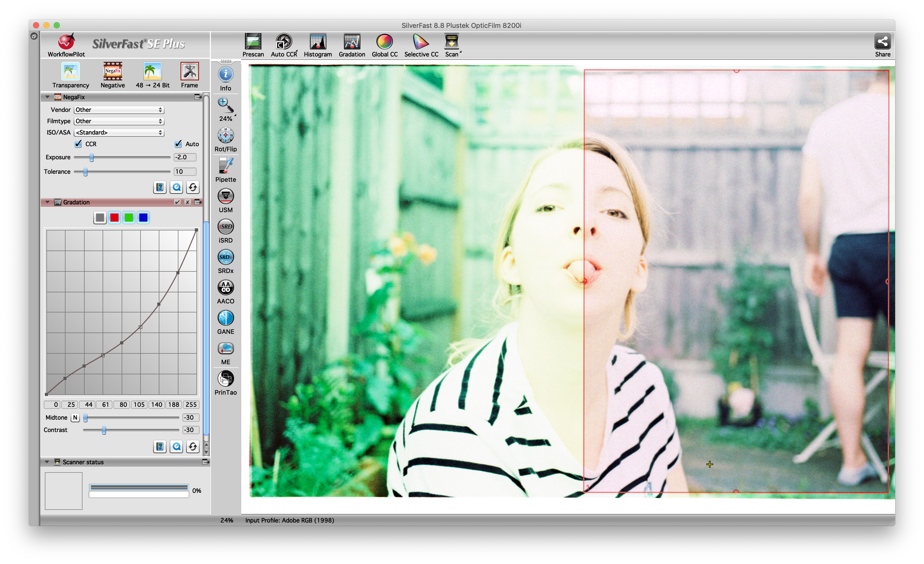Select the red channel swatch
Screen dimensions: 924x564
click(114, 218)
